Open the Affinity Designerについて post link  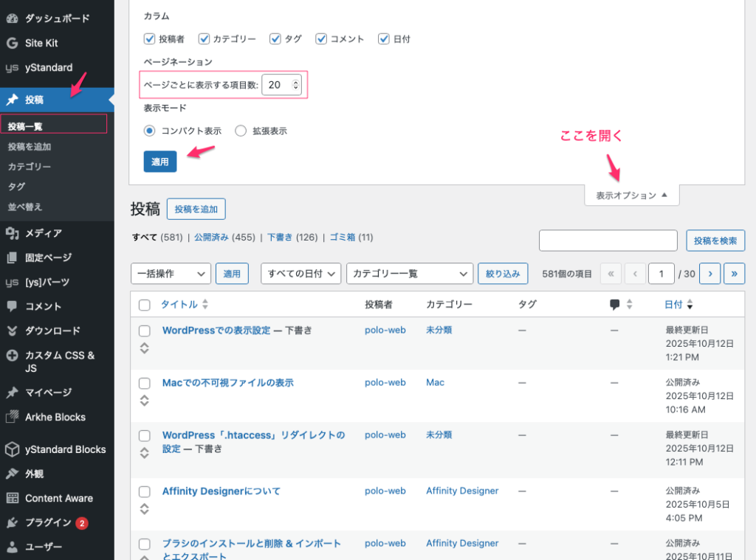coord(221,491)
